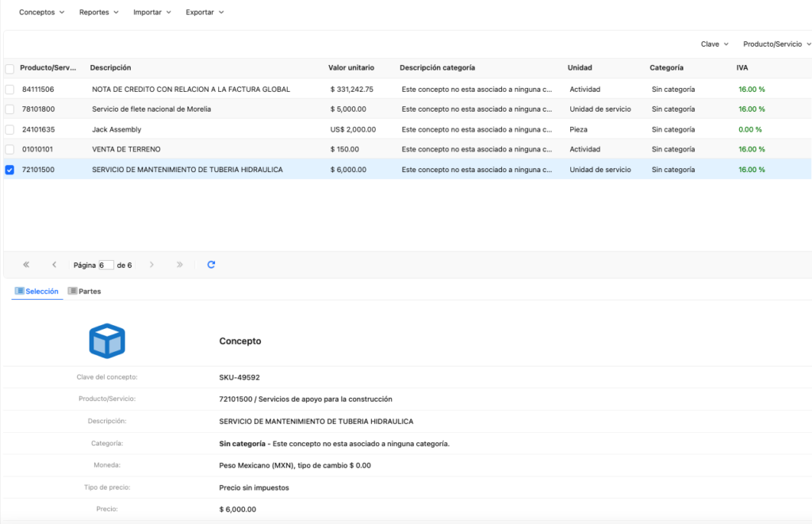Sort by the Descripción column header
The width and height of the screenshot is (812, 524).
[x=110, y=68]
